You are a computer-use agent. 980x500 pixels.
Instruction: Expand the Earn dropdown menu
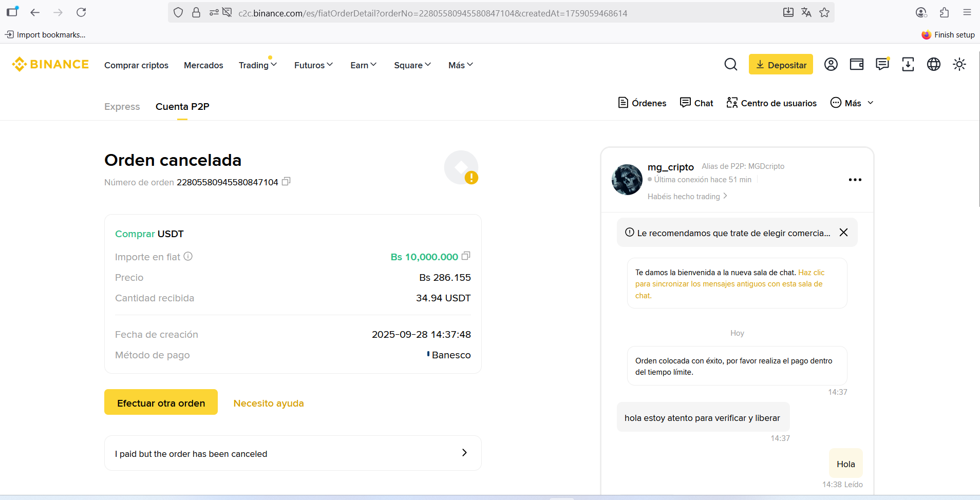click(364, 65)
